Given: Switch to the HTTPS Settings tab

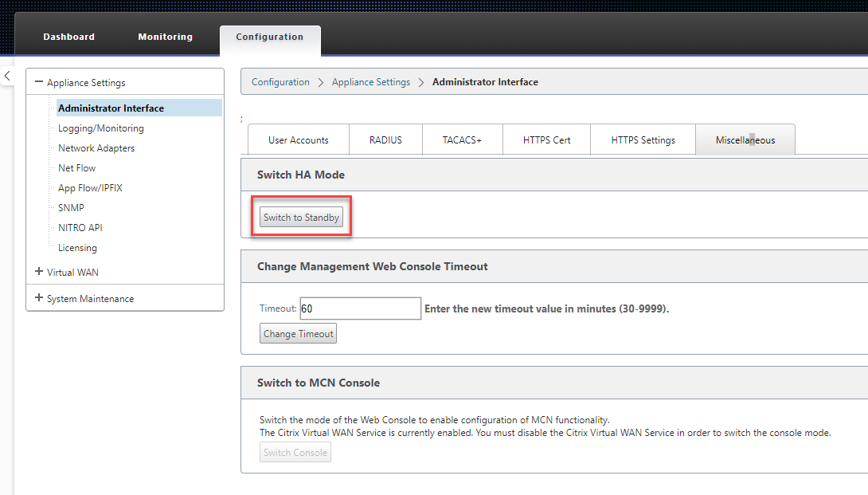Looking at the screenshot, I should (643, 139).
